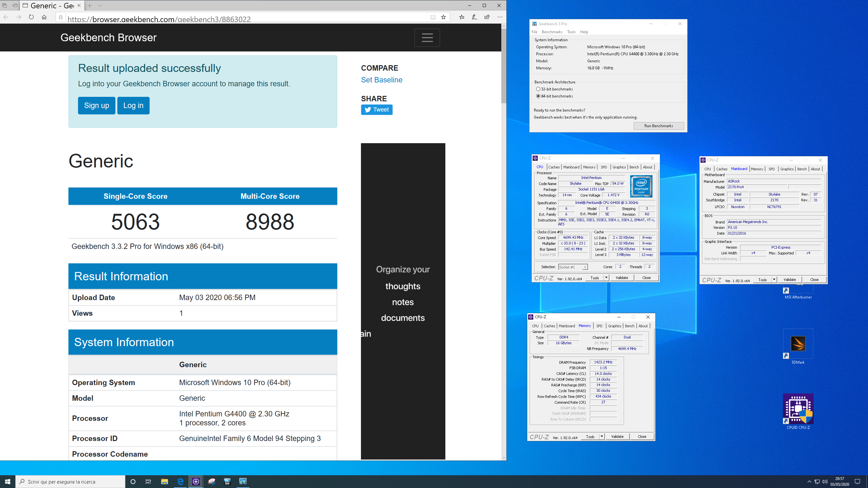Close the Generic Geekbench browser tab
The height and width of the screenshot is (488, 868).
[x=79, y=6]
